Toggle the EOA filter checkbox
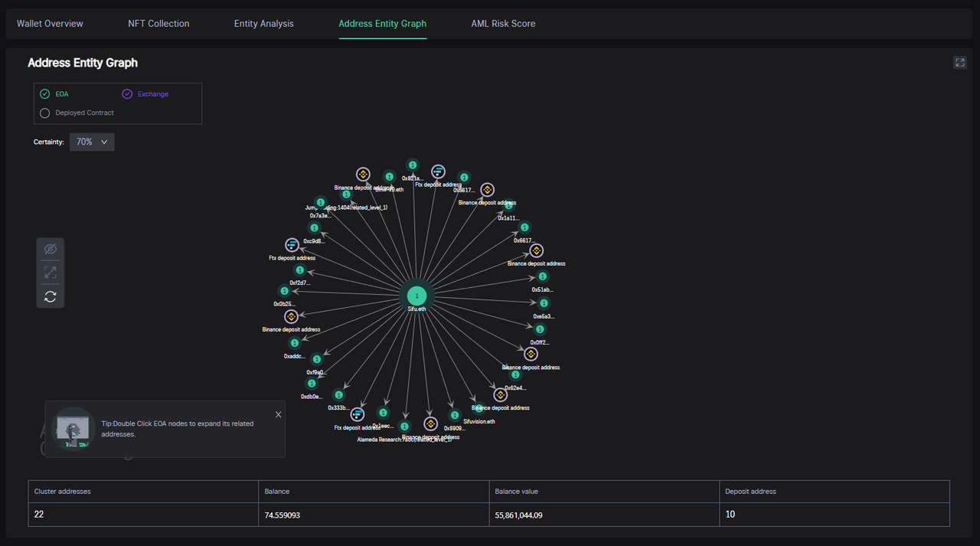980x546 pixels. pos(45,94)
